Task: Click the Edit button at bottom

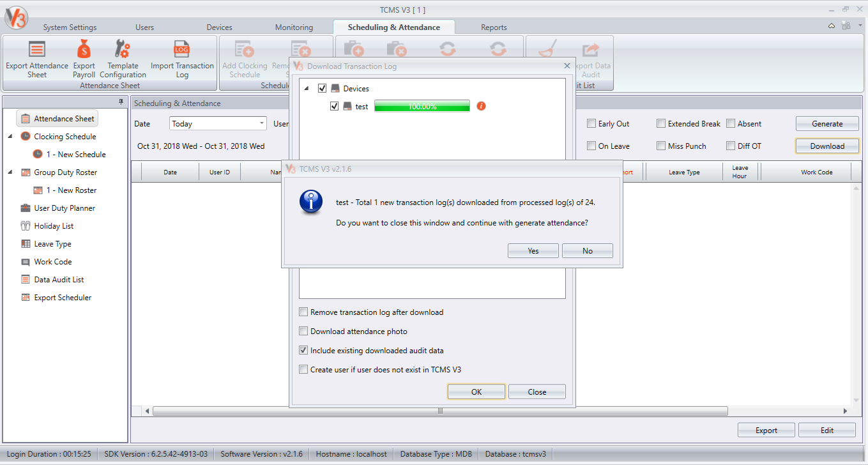Action: (x=827, y=430)
